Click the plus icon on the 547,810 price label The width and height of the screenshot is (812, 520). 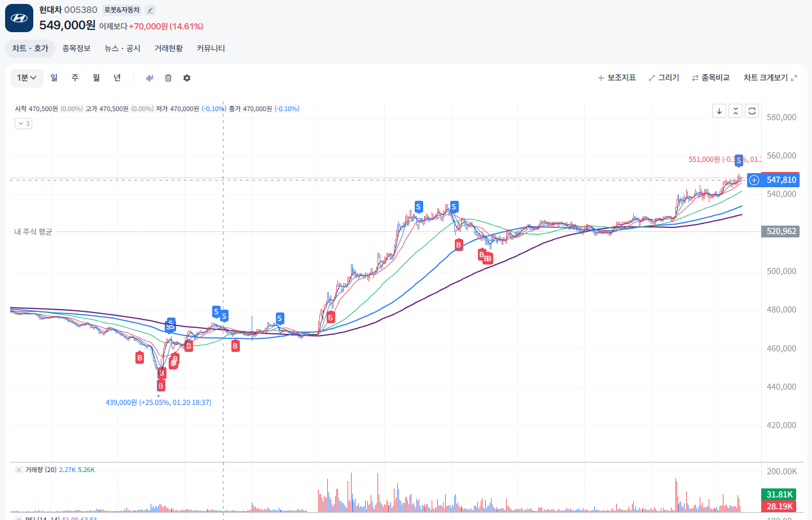(x=754, y=180)
